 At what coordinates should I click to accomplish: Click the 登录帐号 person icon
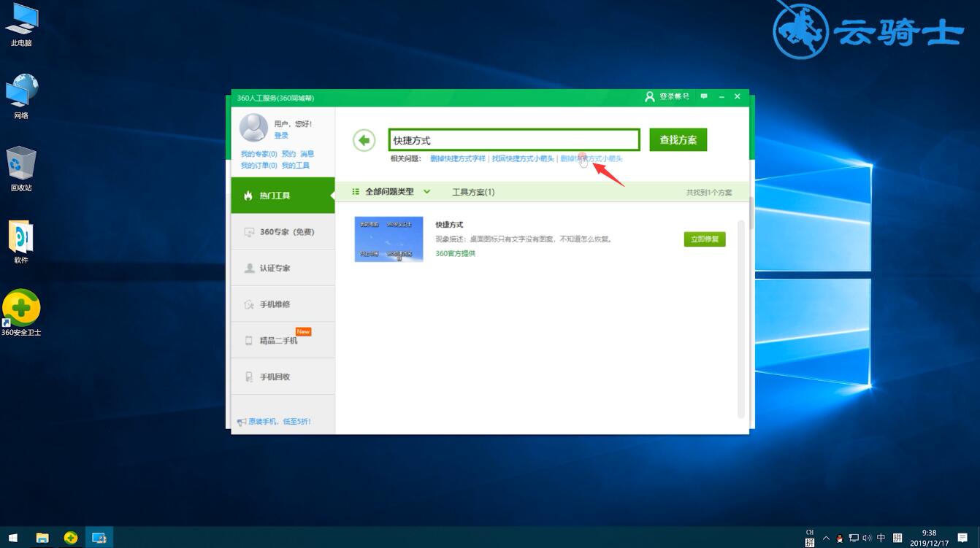pos(649,96)
